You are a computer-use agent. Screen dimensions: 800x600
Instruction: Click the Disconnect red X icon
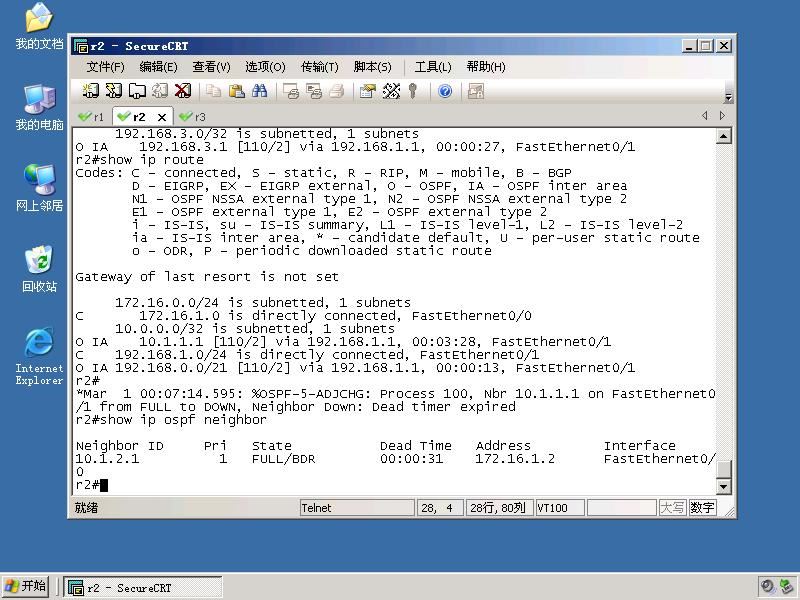coord(183,91)
